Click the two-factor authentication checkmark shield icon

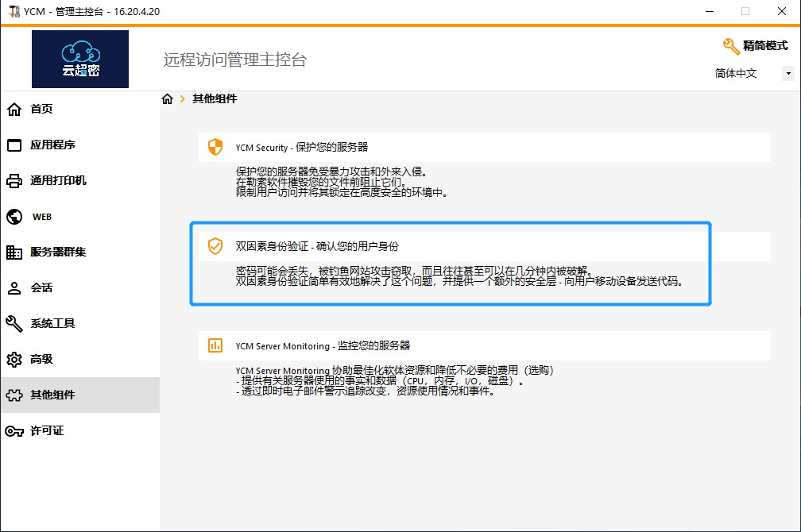(x=215, y=246)
